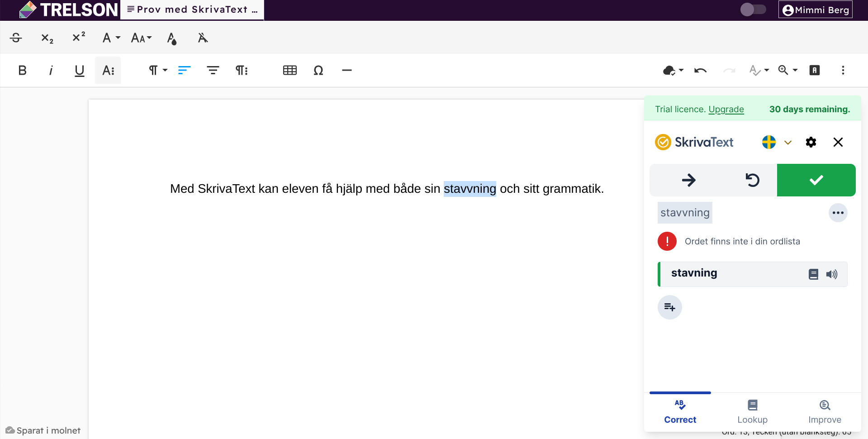Switch to the Correct tab
This screenshot has height=439, width=868.
(680, 411)
